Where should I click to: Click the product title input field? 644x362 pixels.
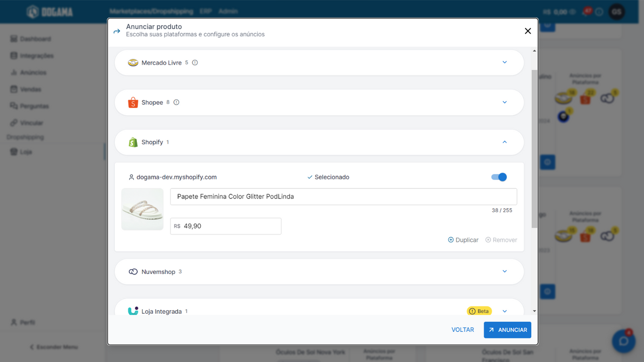(x=344, y=197)
